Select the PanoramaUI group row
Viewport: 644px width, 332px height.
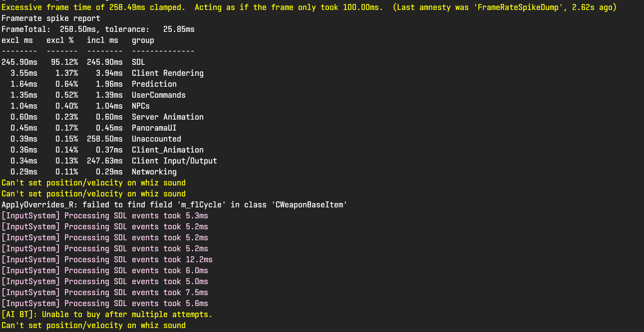tap(154, 128)
